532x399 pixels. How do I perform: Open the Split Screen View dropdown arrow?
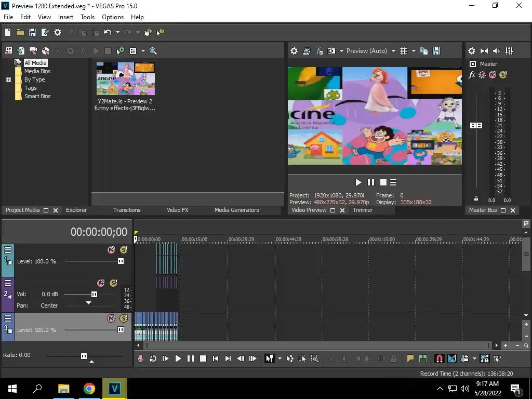click(341, 51)
